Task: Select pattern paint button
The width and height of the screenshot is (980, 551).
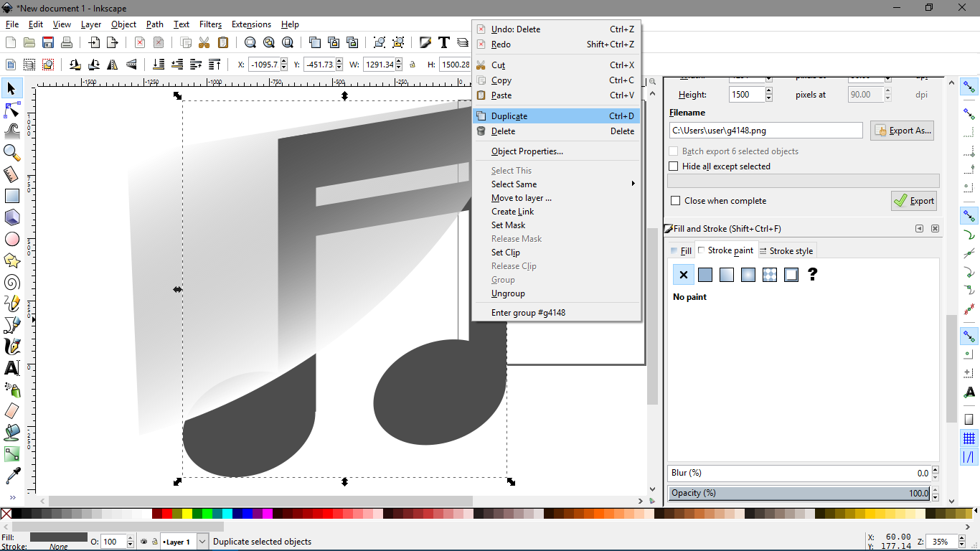Action: pos(770,275)
